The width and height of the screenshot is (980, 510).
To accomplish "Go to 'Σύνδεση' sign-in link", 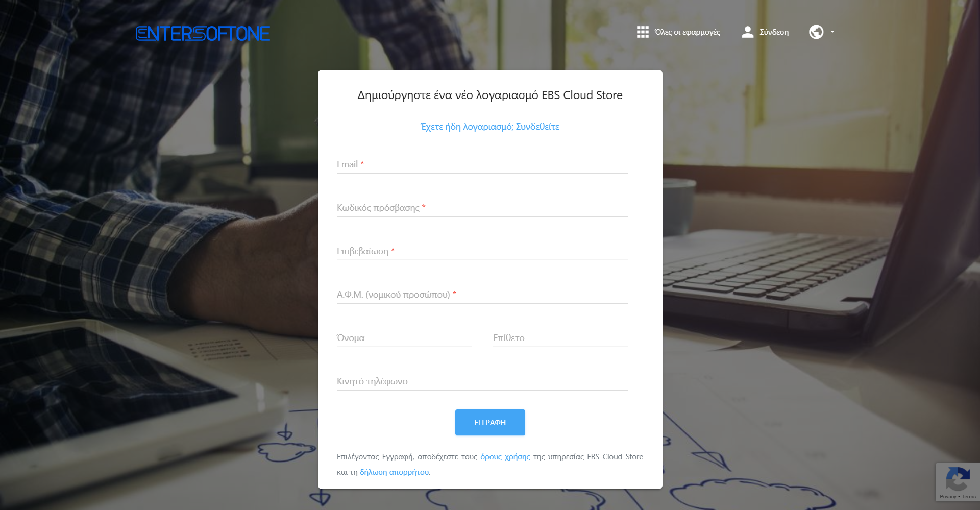I will tap(774, 32).
